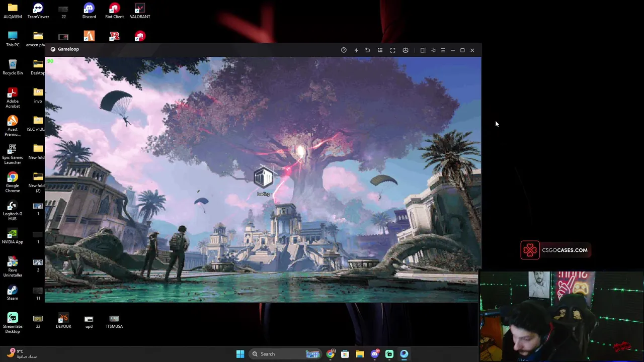Open Discord from the taskbar
Viewport: 644px width, 362px height.
click(x=374, y=354)
